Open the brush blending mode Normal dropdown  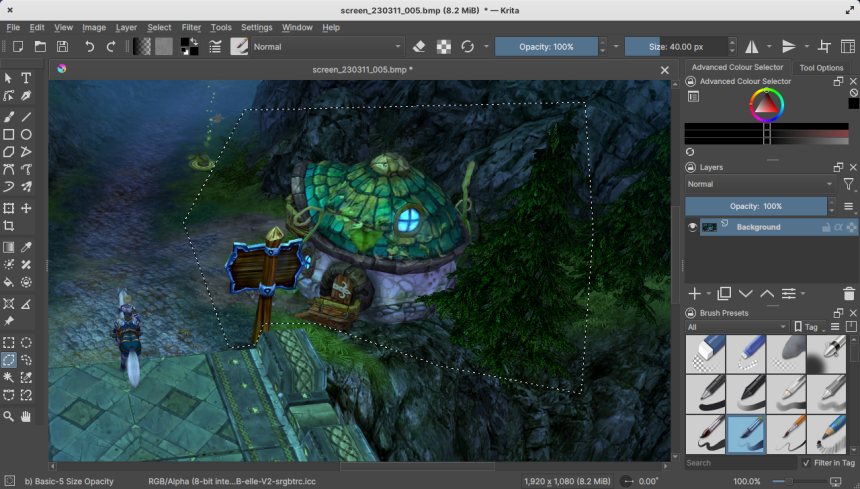(x=326, y=46)
